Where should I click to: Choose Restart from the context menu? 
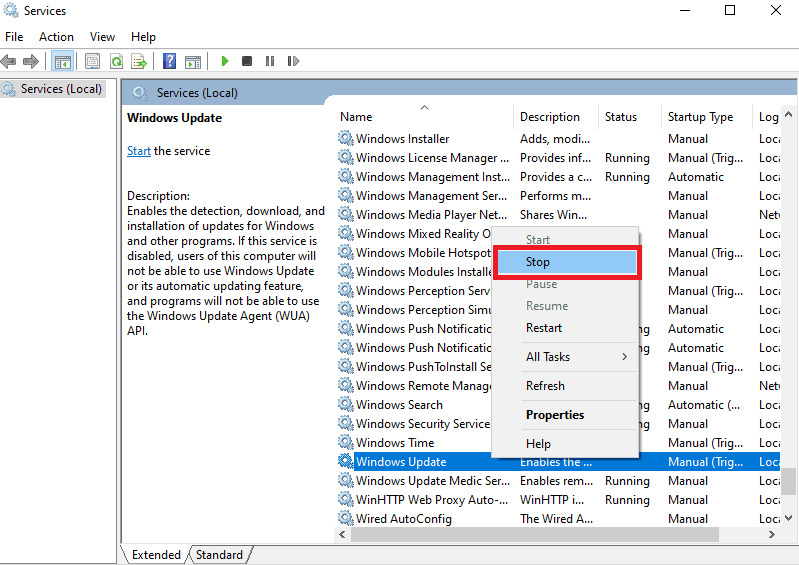(x=567, y=328)
